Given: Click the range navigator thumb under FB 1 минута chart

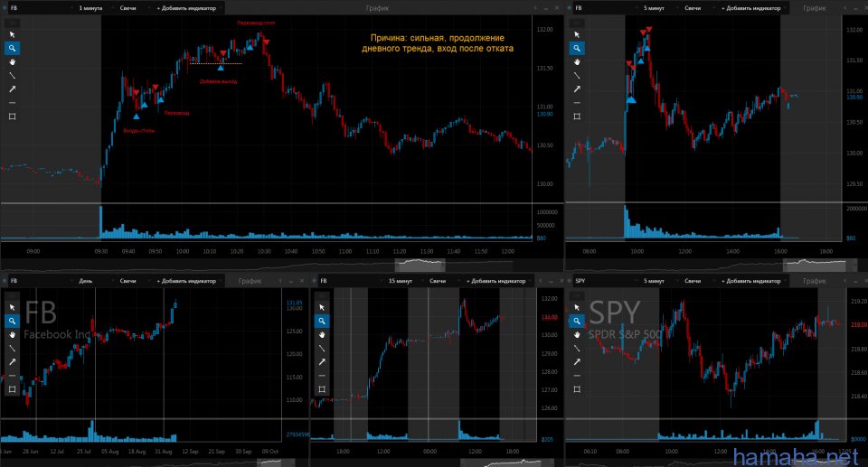Looking at the screenshot, I should tap(420, 265).
